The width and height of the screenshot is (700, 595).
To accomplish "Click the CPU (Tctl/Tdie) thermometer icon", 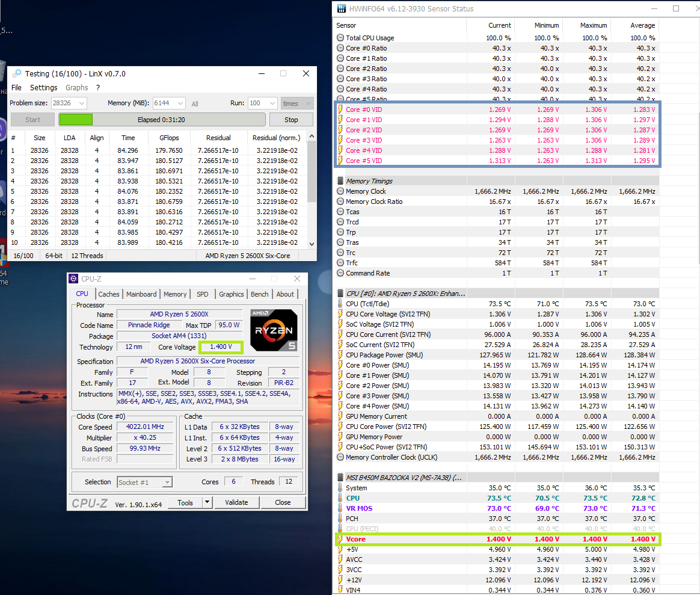I will point(340,304).
